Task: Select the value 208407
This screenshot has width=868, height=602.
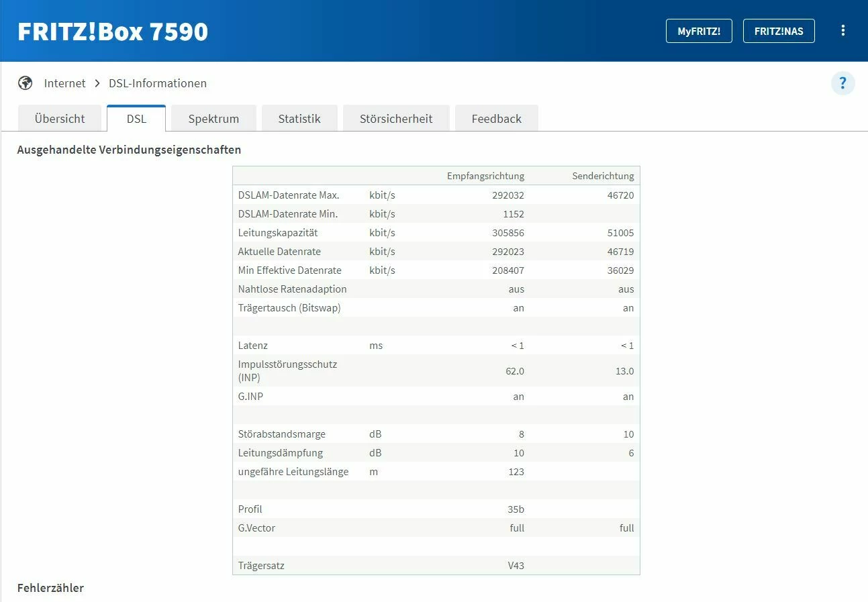Action: pos(507,270)
